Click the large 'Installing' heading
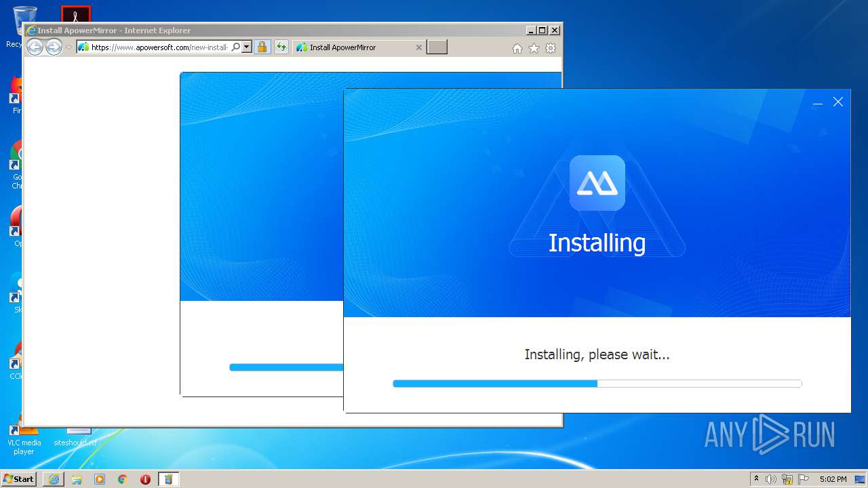The width and height of the screenshot is (868, 488). tap(597, 243)
